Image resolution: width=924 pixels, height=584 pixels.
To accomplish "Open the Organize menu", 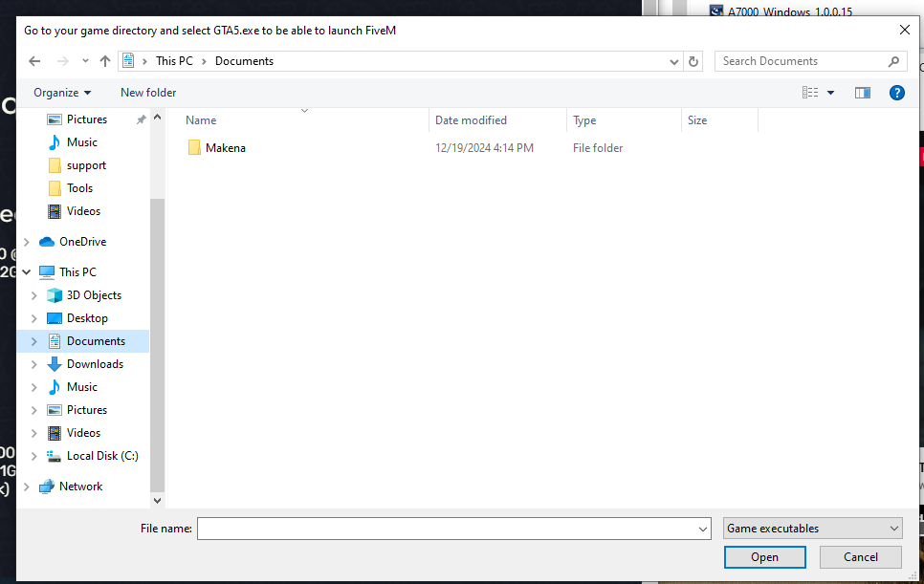I will [62, 93].
